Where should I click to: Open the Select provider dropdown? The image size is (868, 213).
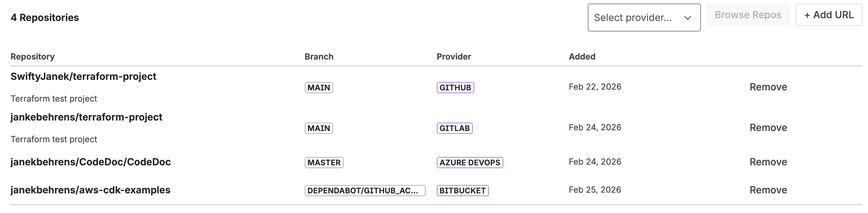point(644,18)
